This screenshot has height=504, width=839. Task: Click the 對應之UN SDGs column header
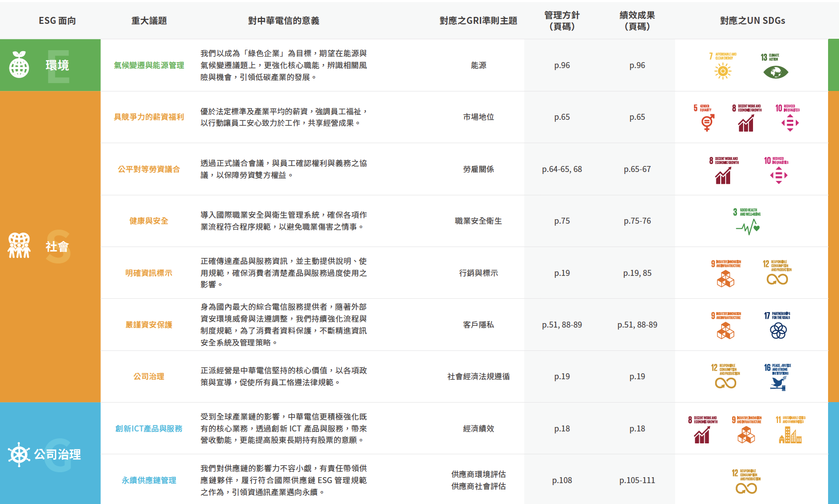pyautogui.click(x=753, y=20)
